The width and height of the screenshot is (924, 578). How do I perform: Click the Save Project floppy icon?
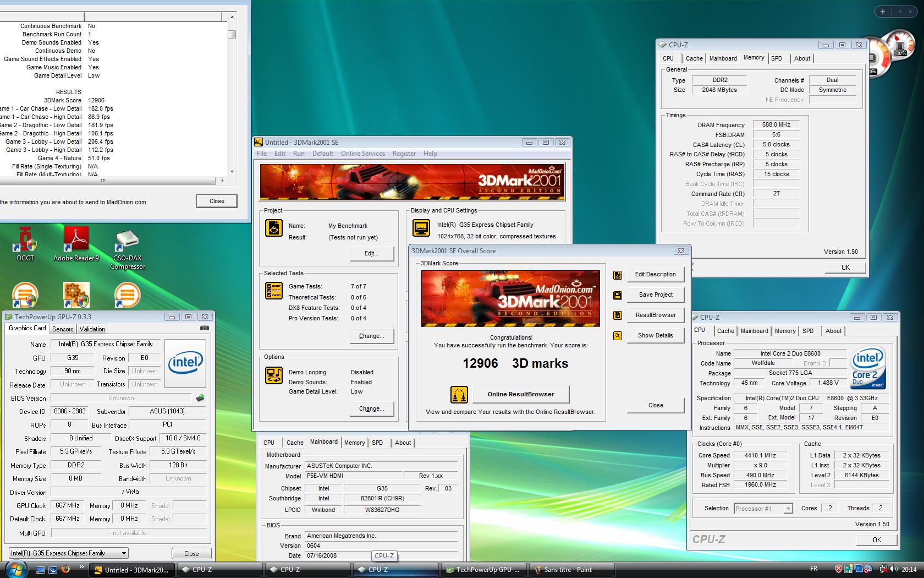[618, 295]
